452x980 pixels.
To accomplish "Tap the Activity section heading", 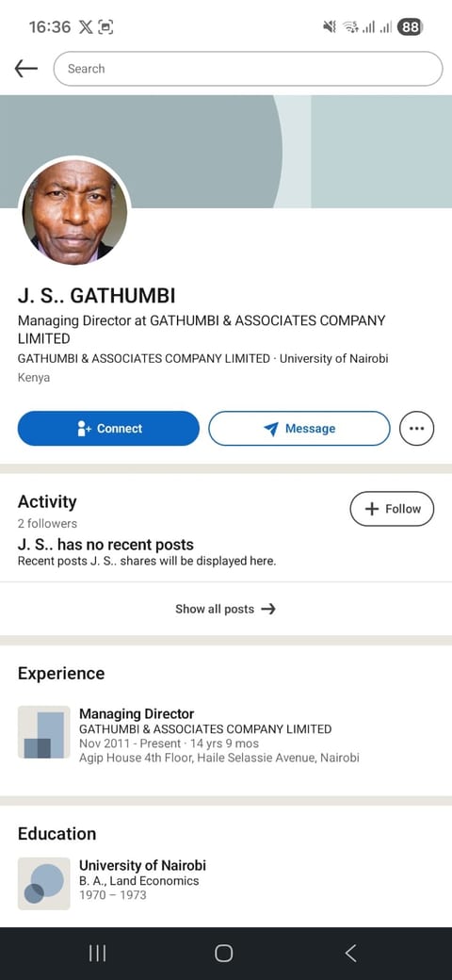I will coord(47,502).
